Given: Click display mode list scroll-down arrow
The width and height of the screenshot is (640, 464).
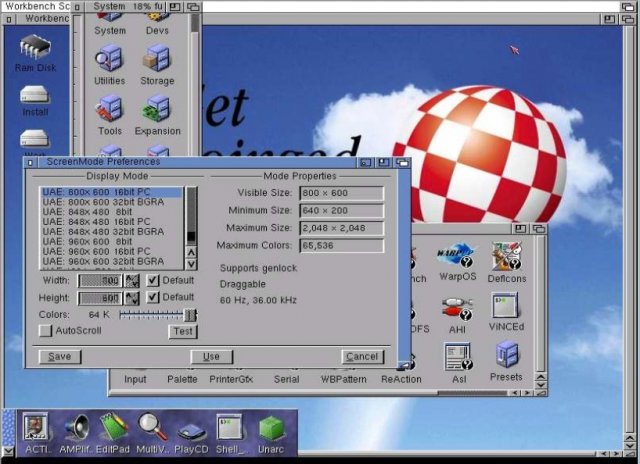Looking at the screenshot, I should click(191, 264).
